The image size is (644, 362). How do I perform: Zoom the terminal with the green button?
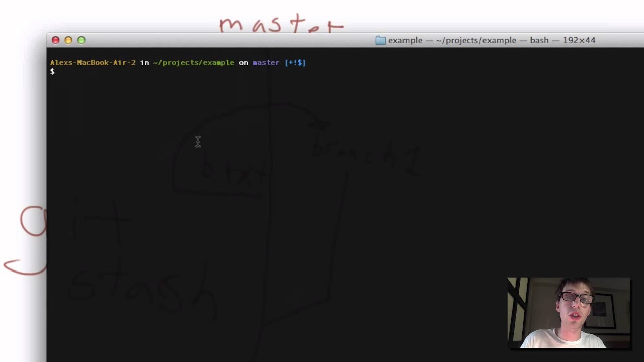82,40
